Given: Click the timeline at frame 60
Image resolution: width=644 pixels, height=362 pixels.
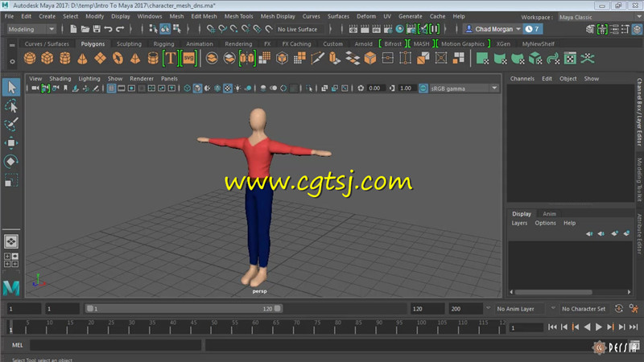Looking at the screenshot, I should click(255, 327).
